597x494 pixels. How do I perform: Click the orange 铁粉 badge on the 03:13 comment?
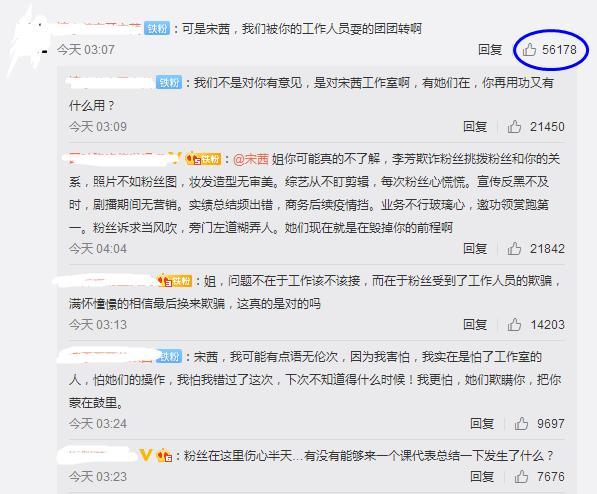click(x=175, y=281)
